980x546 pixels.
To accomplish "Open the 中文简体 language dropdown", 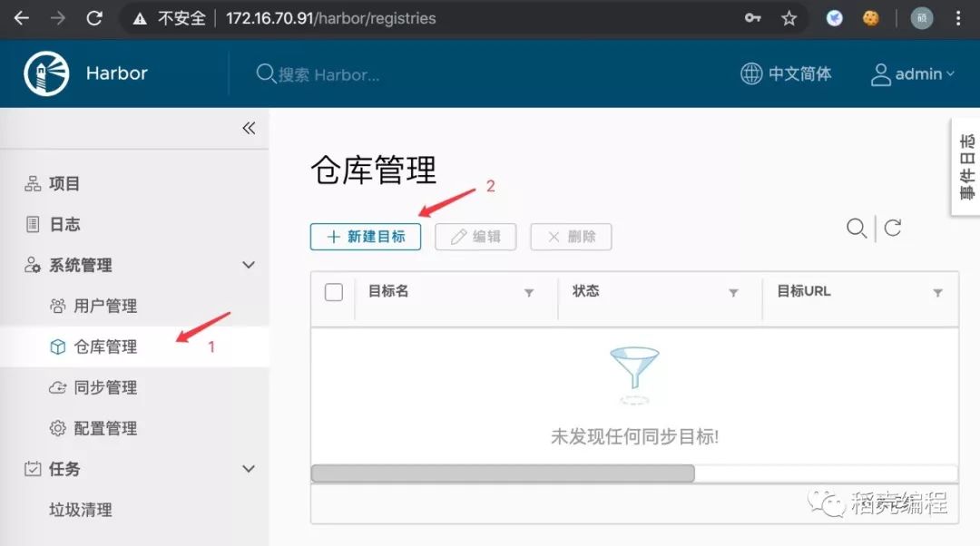I will (x=800, y=73).
